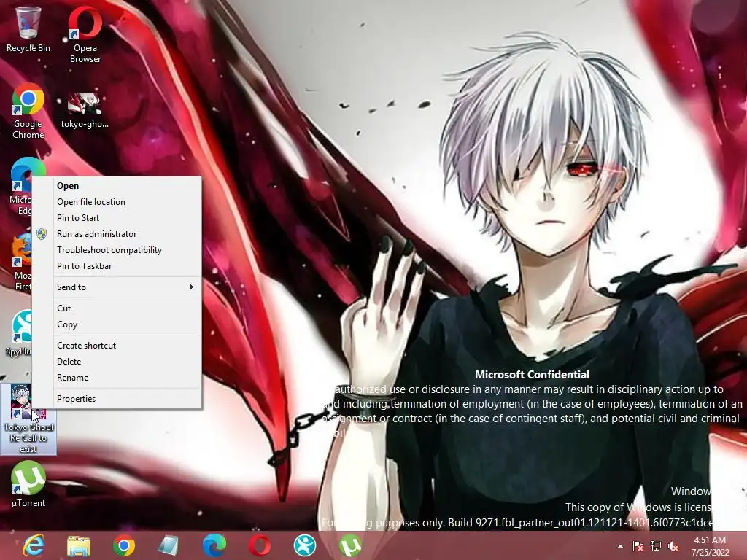Open the notepad-style app on taskbar
The width and height of the screenshot is (747, 560).
(x=169, y=545)
